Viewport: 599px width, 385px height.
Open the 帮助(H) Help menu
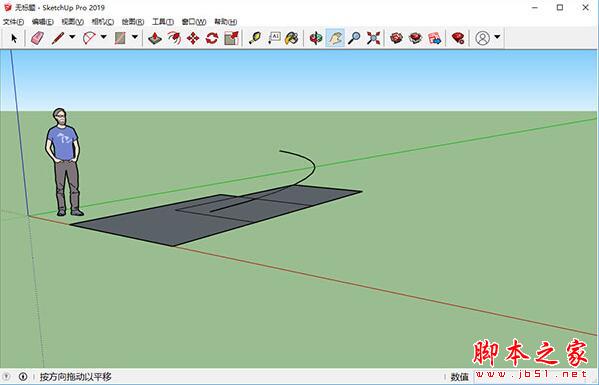pos(225,22)
